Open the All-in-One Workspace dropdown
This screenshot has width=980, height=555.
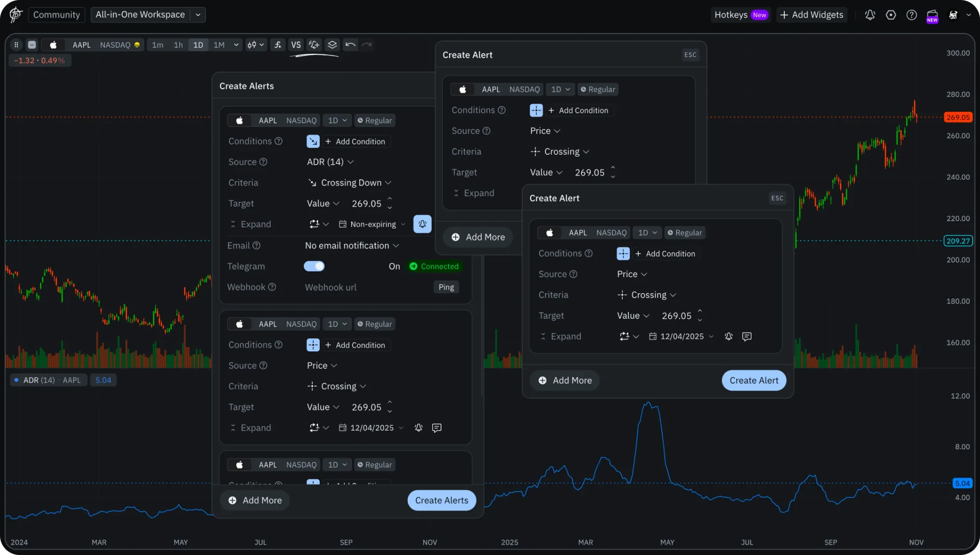point(148,15)
